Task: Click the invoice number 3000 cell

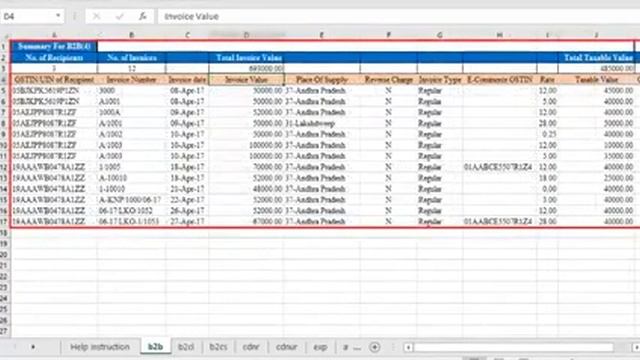Action: 131,91
